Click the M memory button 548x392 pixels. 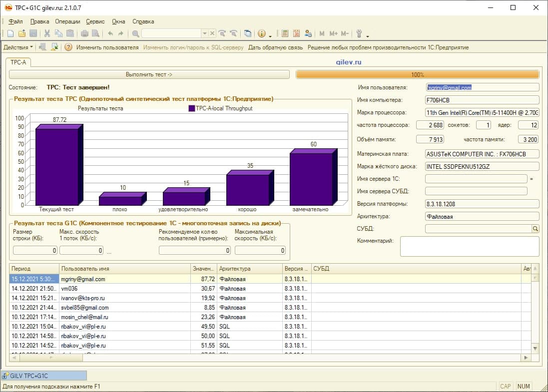point(322,33)
